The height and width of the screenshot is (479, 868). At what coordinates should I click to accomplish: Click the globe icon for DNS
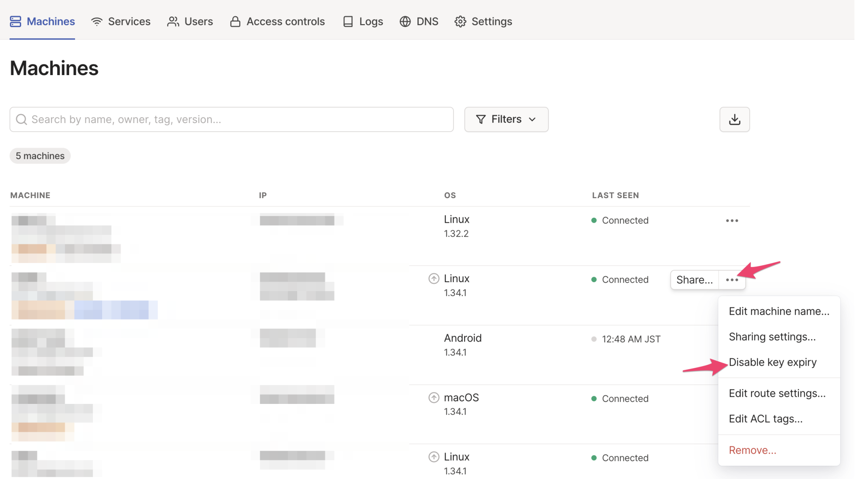(x=405, y=22)
